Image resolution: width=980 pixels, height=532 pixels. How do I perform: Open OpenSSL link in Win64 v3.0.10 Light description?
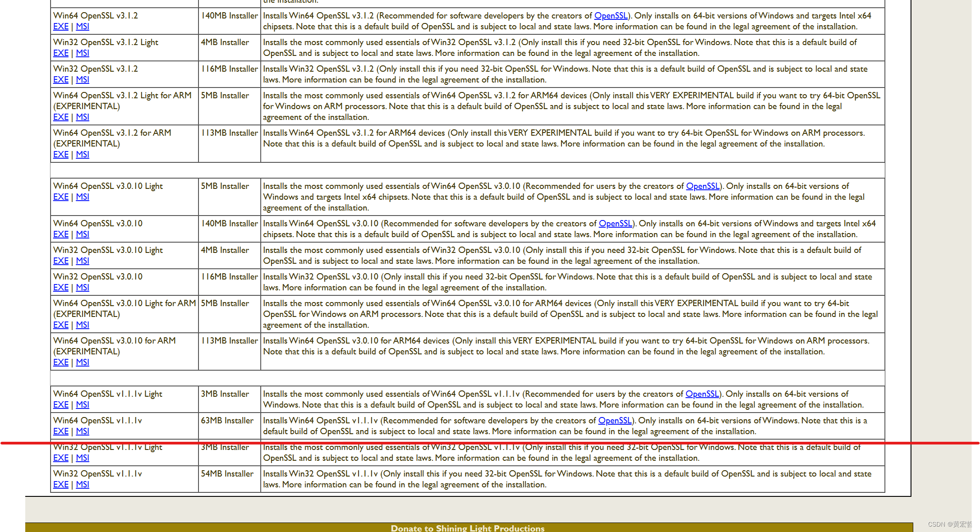tap(703, 186)
